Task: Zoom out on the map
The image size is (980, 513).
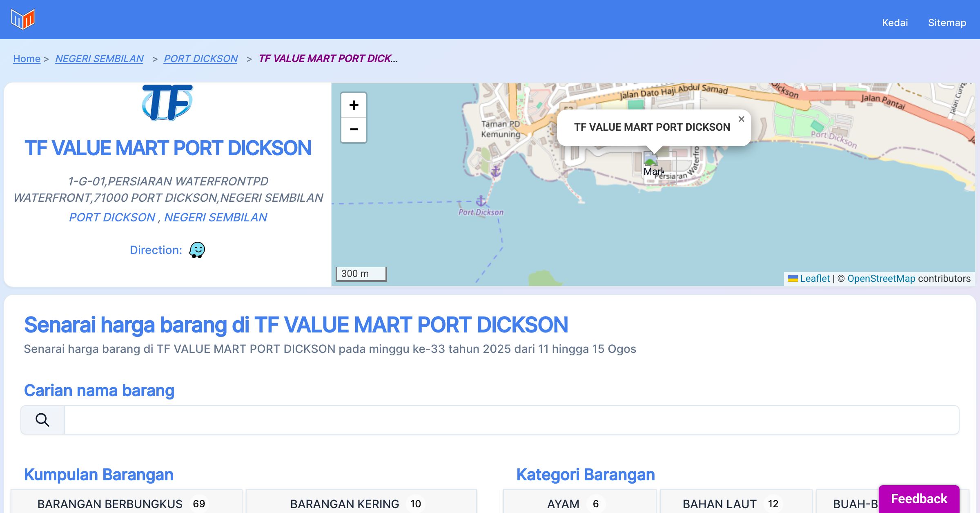Action: [x=354, y=130]
